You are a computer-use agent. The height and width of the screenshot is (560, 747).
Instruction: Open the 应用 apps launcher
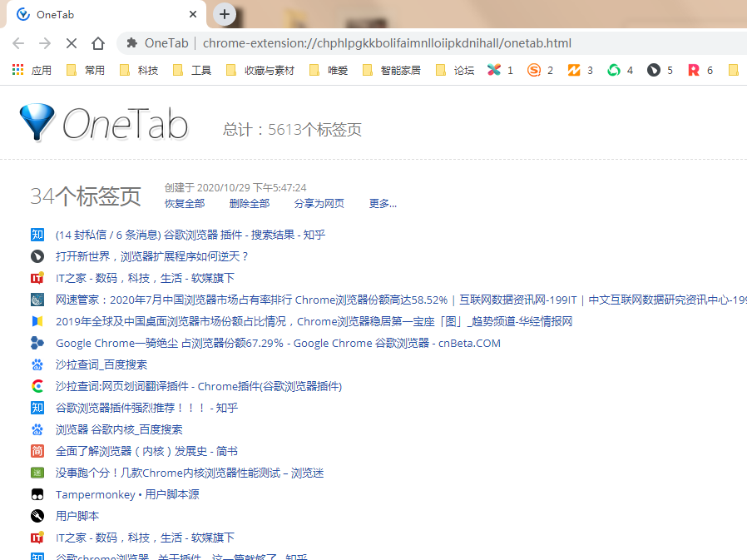tap(32, 71)
